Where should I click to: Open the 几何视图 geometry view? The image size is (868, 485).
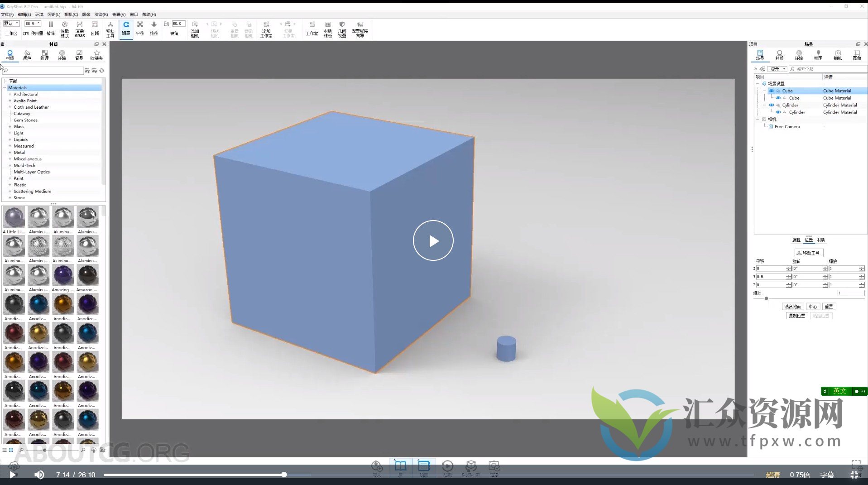pyautogui.click(x=342, y=29)
